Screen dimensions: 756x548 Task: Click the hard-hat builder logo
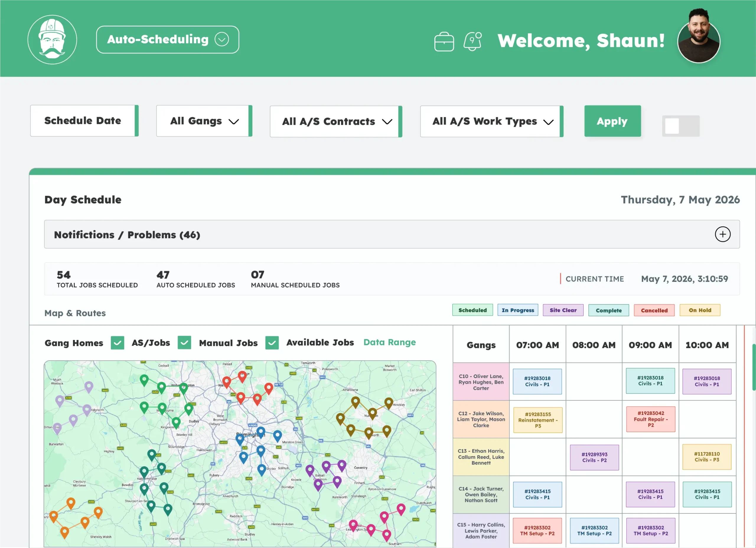coord(52,39)
